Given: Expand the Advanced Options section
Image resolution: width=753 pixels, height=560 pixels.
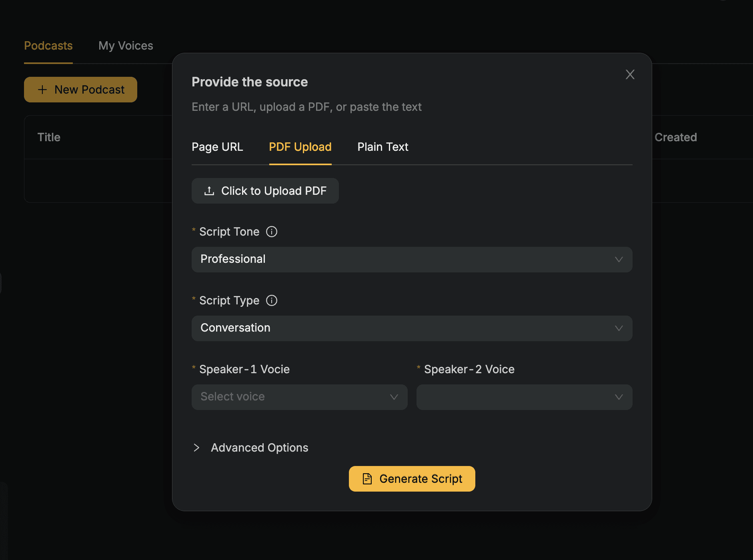Looking at the screenshot, I should click(259, 448).
